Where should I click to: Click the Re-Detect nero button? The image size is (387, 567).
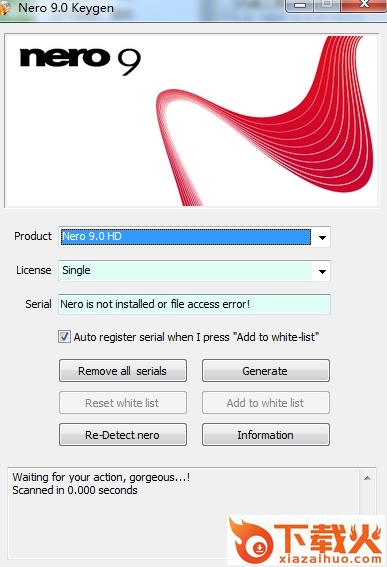123,435
